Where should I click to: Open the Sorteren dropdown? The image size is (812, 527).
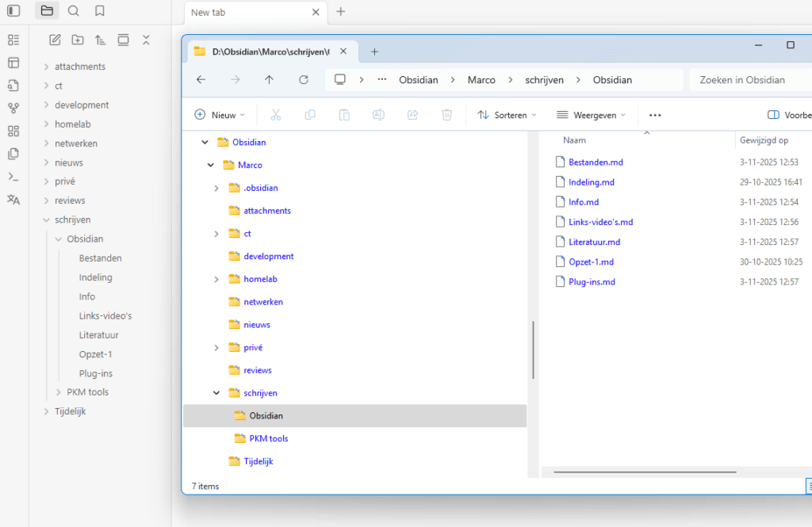pyautogui.click(x=507, y=115)
